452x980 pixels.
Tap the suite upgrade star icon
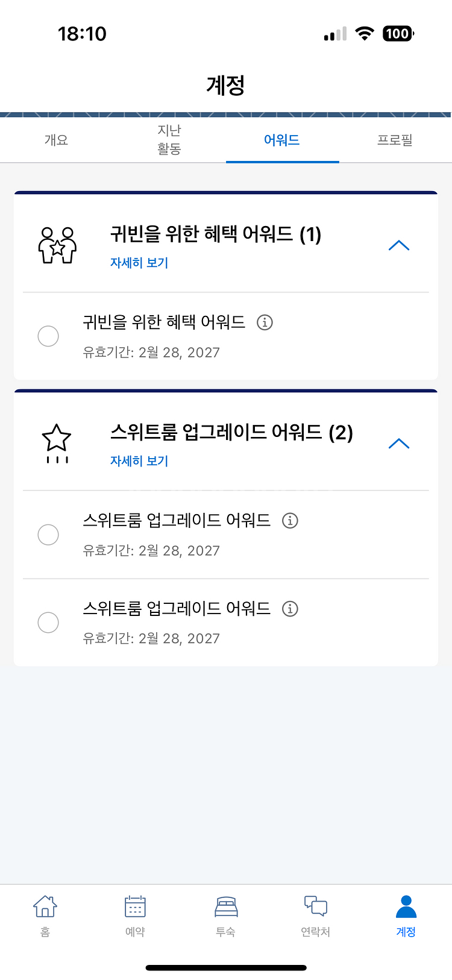[57, 442]
